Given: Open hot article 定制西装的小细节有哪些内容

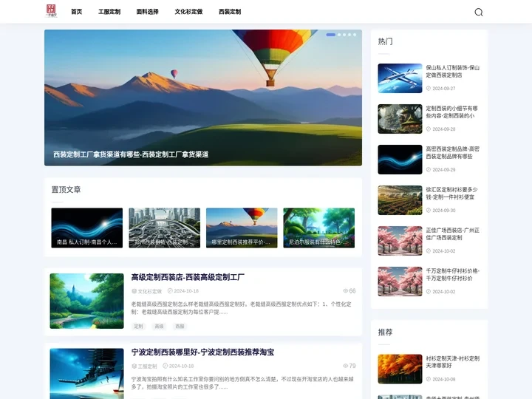Looking at the screenshot, I should 452,112.
